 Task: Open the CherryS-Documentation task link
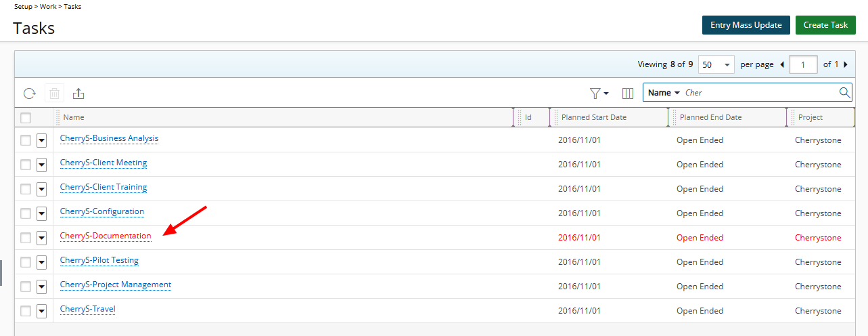[106, 236]
